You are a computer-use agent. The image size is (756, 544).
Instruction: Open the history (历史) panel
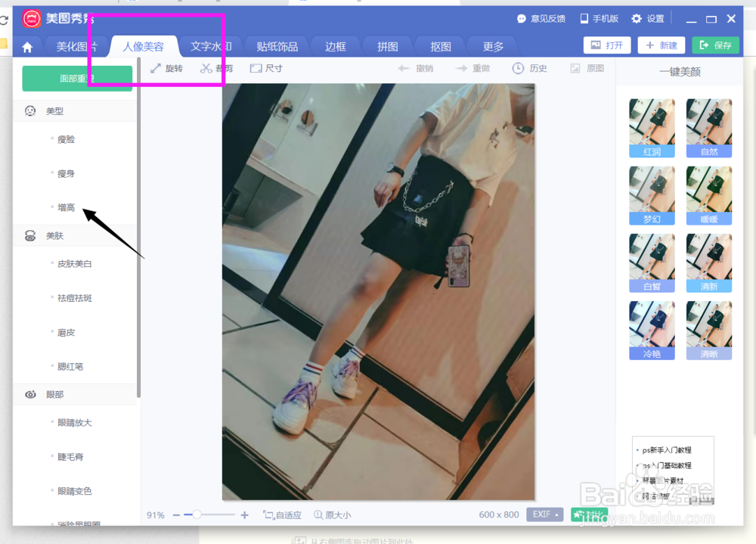[x=529, y=68]
